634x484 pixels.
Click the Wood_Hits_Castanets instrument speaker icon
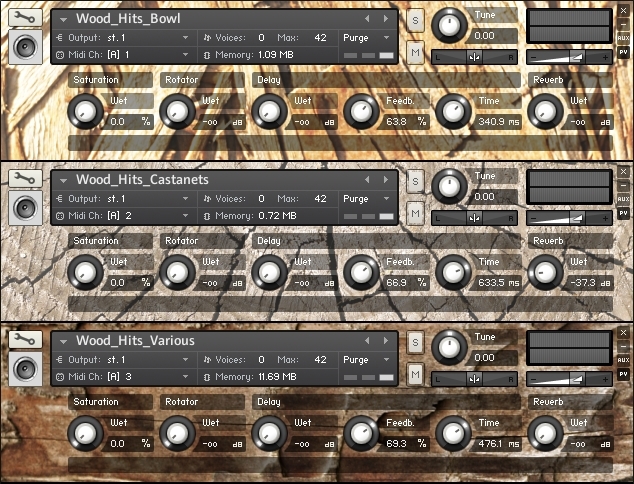[24, 207]
